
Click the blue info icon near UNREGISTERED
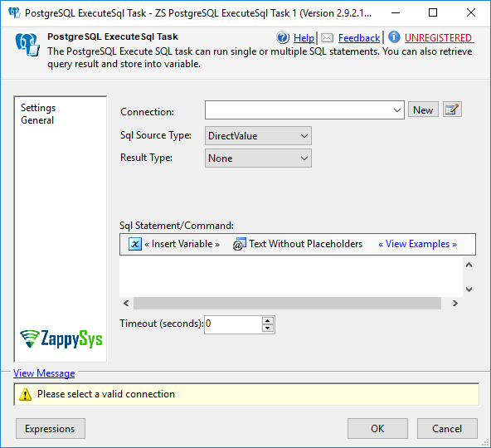coord(394,37)
